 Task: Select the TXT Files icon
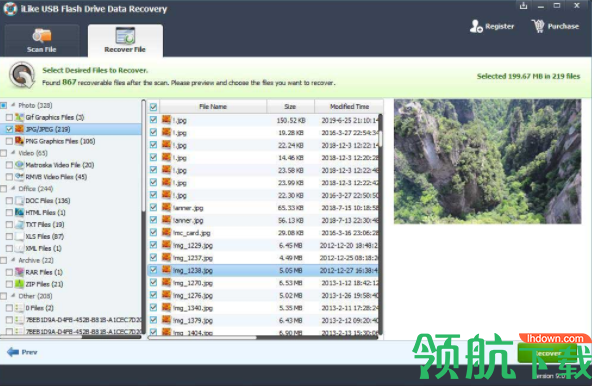[x=19, y=224]
